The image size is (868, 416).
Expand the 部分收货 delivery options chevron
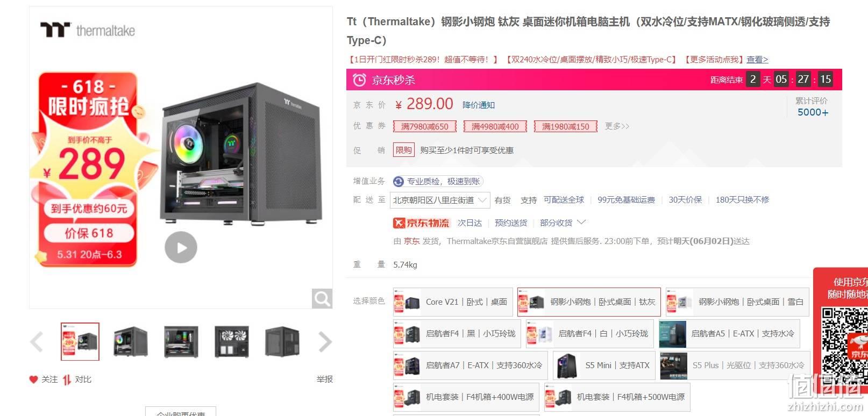[x=581, y=222]
